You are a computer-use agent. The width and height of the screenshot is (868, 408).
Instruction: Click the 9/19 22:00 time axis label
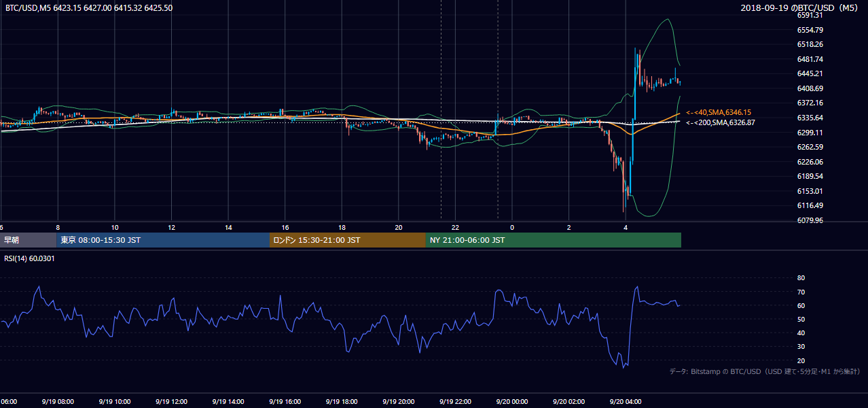pos(455,402)
